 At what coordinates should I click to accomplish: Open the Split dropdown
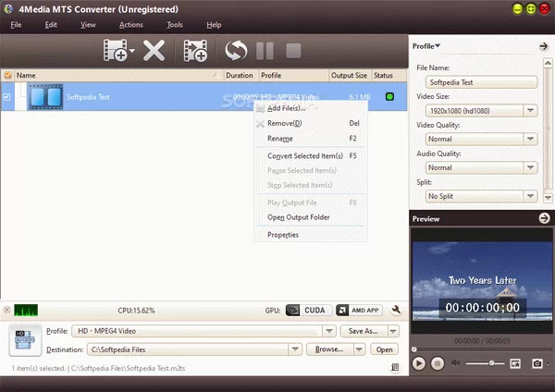coord(530,196)
